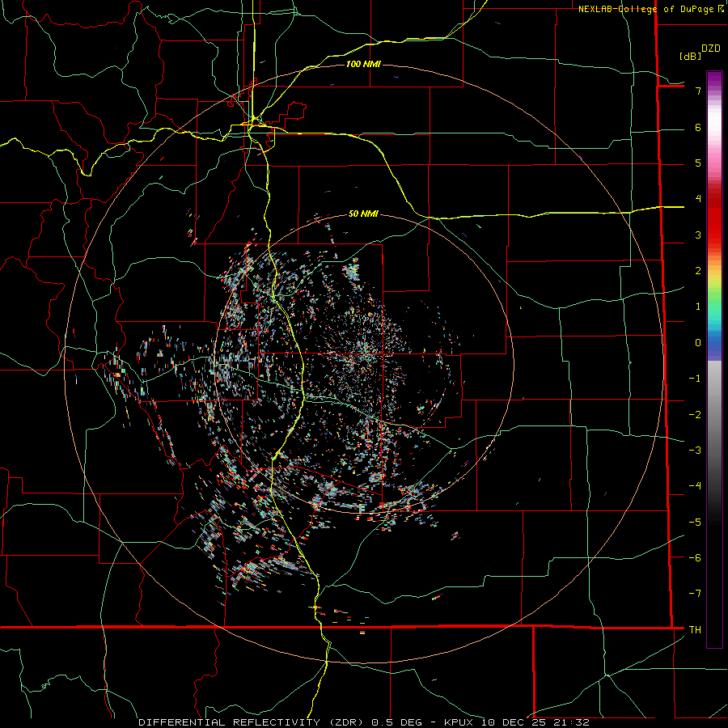Click the 6 value on color scale

[x=698, y=127]
